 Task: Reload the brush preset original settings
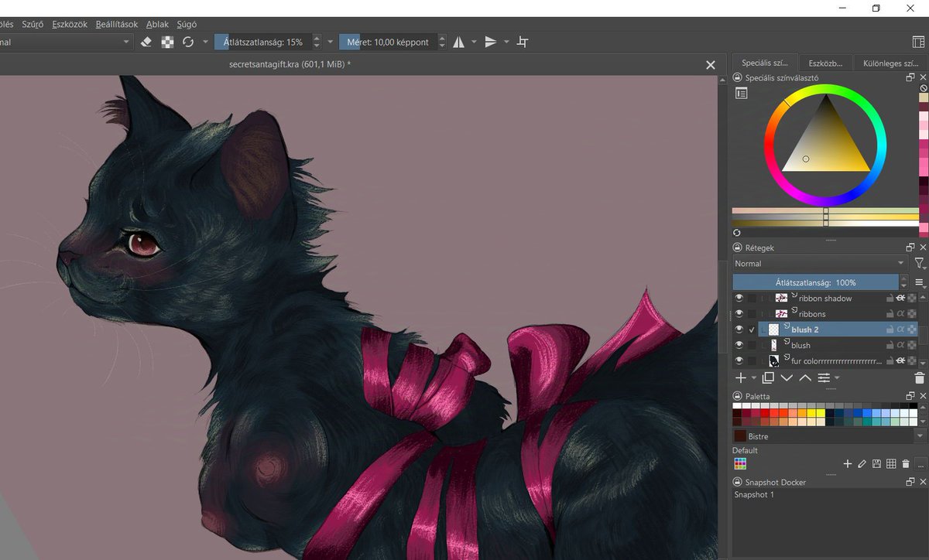(188, 41)
